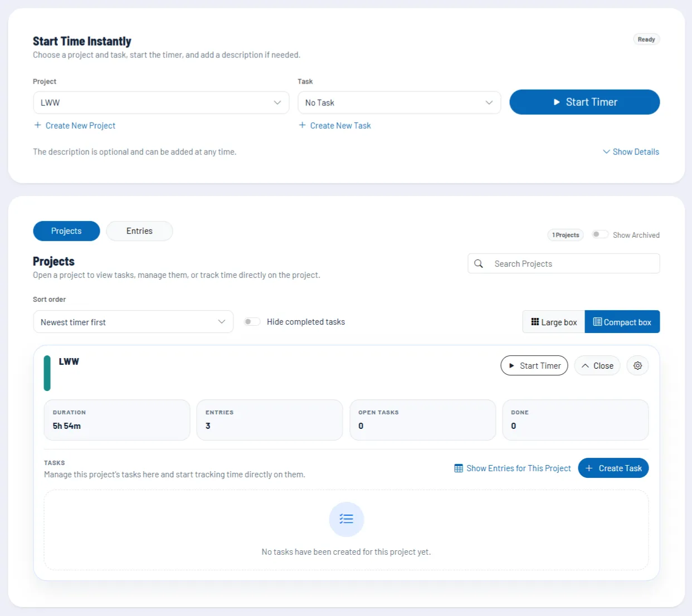Click the LWW project color bar
Viewport: 692px width, 616px height.
tap(47, 373)
